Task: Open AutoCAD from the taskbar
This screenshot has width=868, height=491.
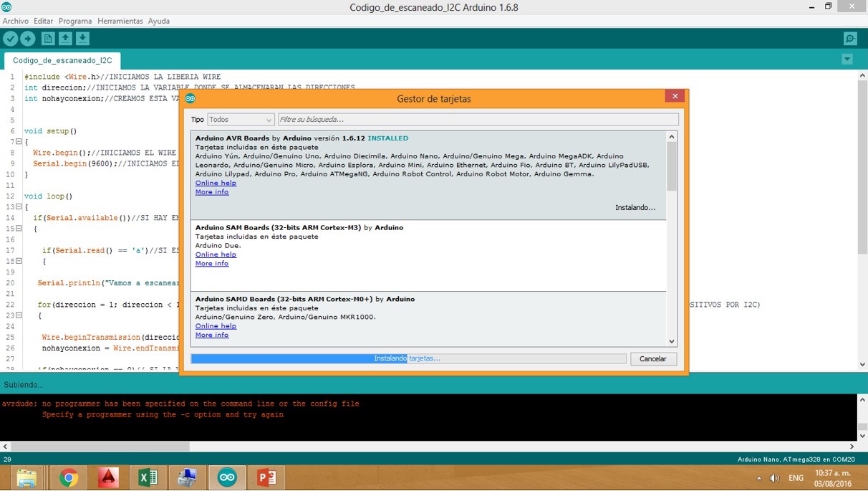Action: [108, 477]
